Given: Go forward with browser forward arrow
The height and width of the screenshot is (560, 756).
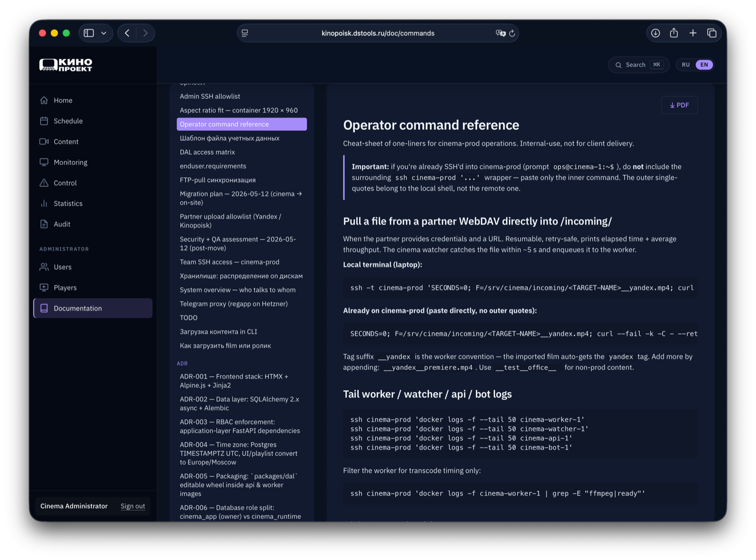Looking at the screenshot, I should [145, 33].
